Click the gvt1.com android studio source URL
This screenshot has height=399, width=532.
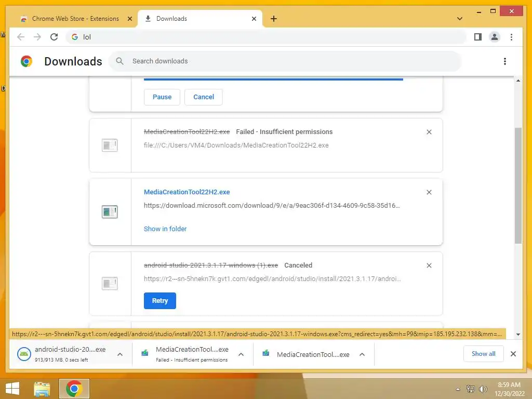272,279
